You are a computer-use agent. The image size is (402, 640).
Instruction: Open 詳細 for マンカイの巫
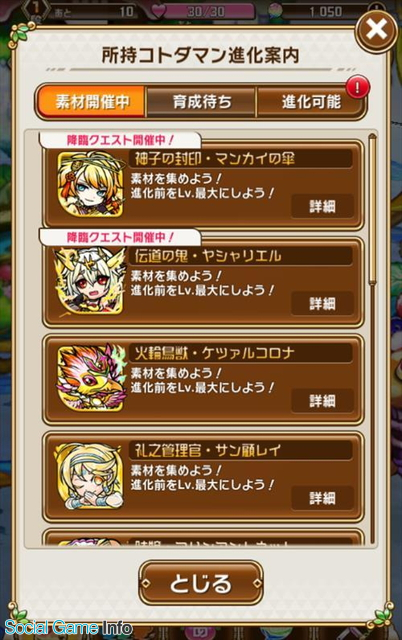(x=322, y=207)
